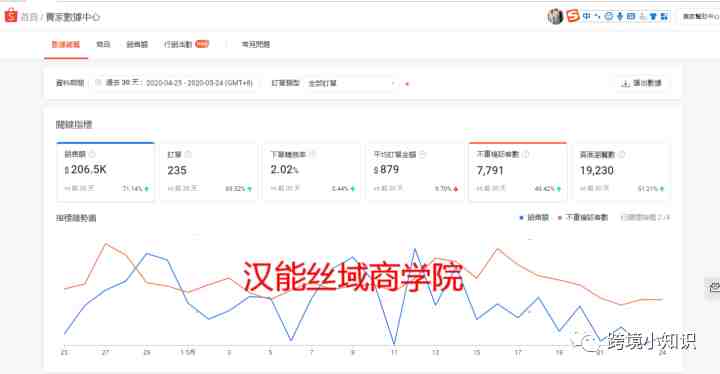The height and width of the screenshot is (374, 720).
Task: Click the info icon beside 訂單
Action: pos(188,154)
